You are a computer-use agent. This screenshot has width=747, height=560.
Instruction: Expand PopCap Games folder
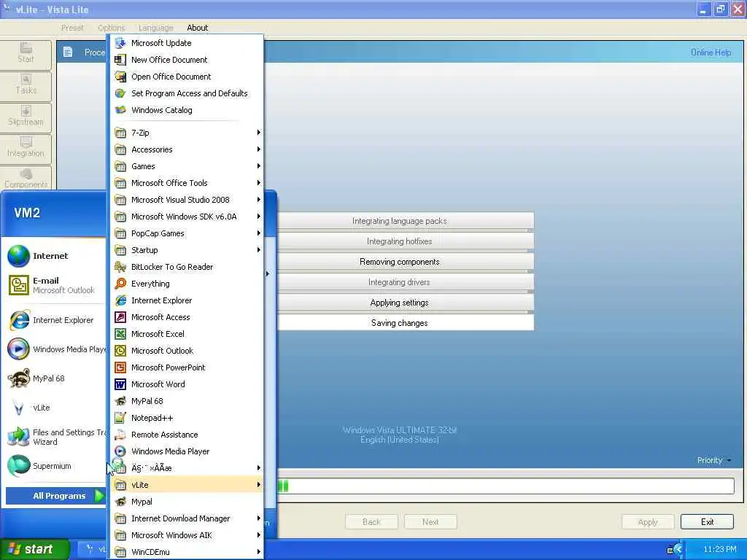186,233
